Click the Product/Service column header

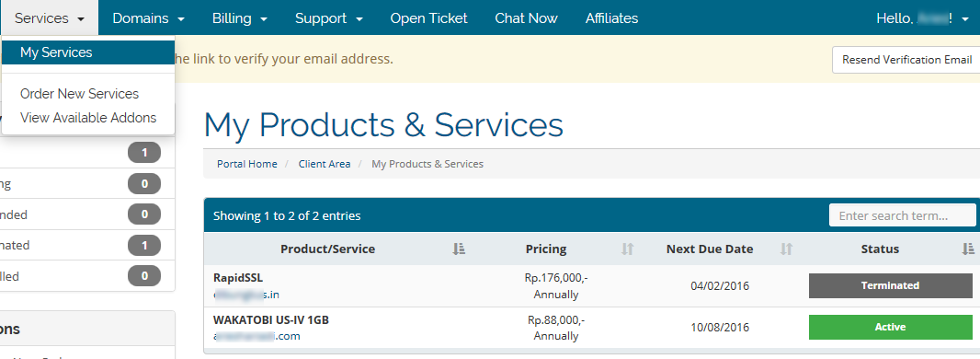(327, 249)
